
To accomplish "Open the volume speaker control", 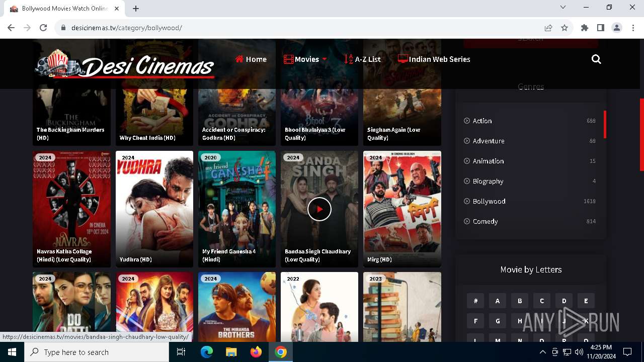I will pos(579,352).
